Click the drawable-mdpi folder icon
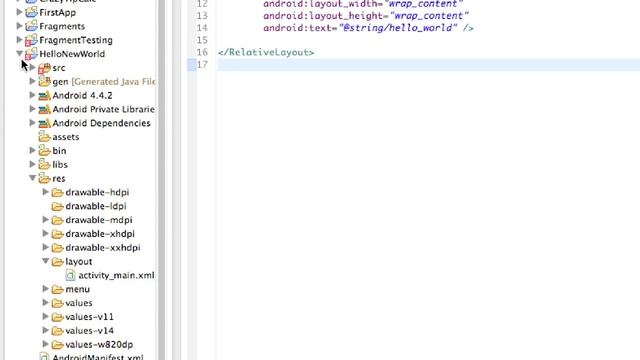 tap(58, 220)
